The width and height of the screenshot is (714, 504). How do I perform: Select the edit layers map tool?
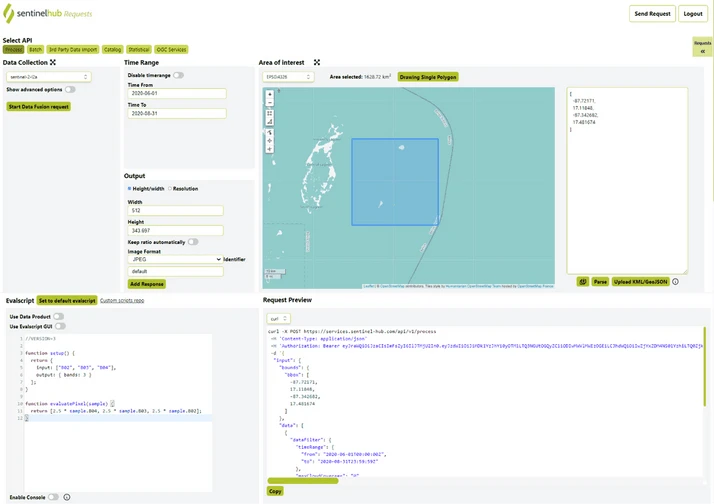(270, 141)
